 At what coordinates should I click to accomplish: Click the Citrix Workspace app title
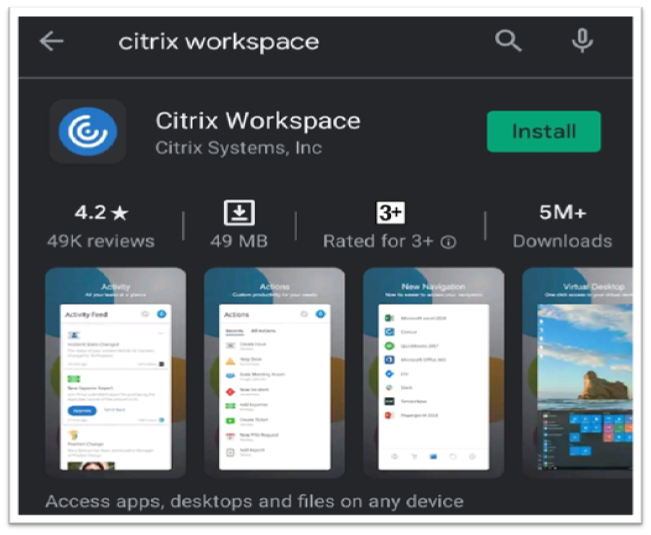click(x=258, y=121)
